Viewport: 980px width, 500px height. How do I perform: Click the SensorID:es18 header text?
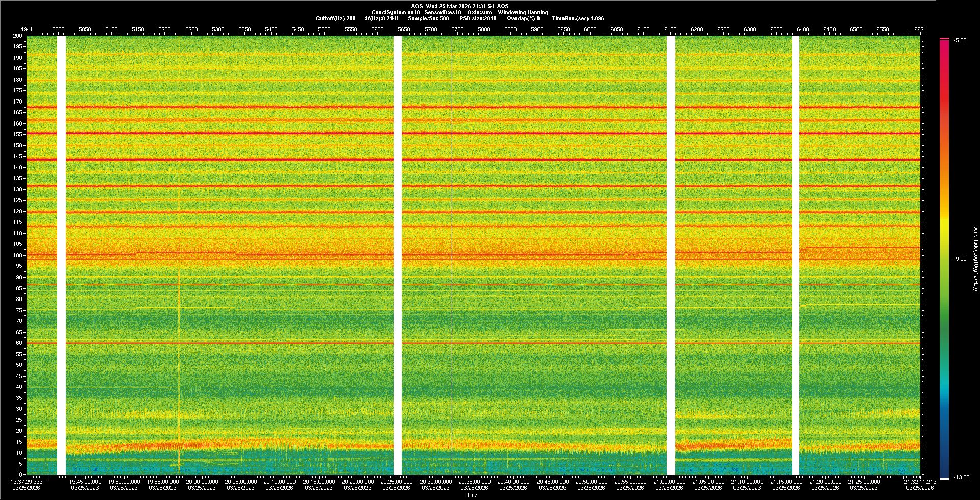(443, 12)
